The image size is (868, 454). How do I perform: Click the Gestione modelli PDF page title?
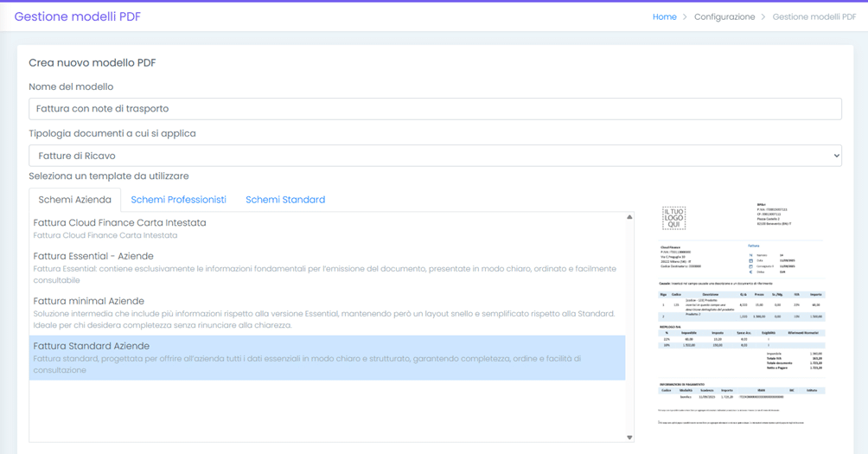click(77, 16)
